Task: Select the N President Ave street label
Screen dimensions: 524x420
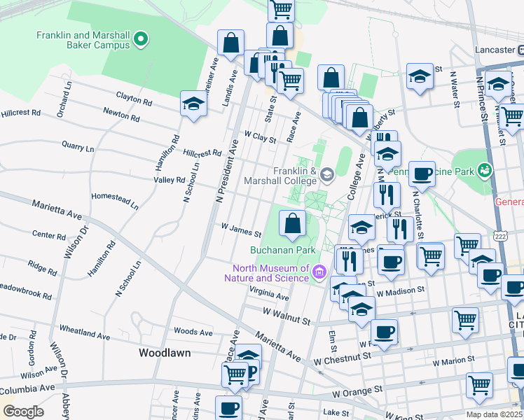Action: 227,171
